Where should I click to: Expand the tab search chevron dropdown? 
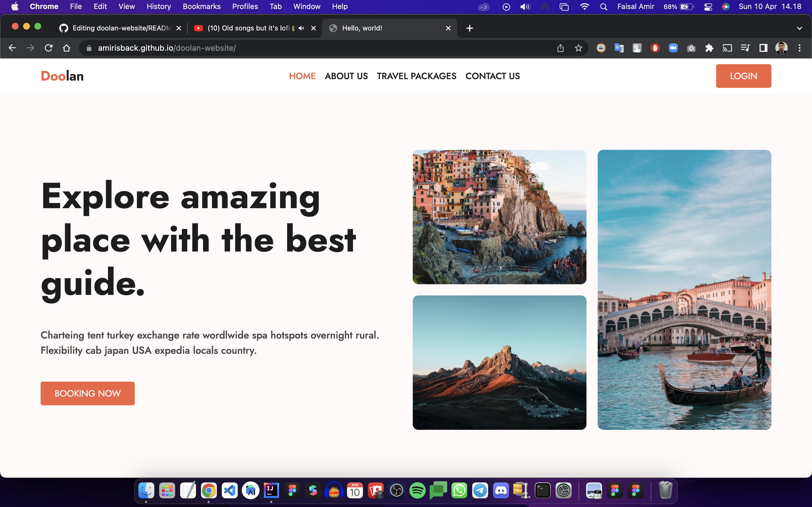pyautogui.click(x=799, y=28)
